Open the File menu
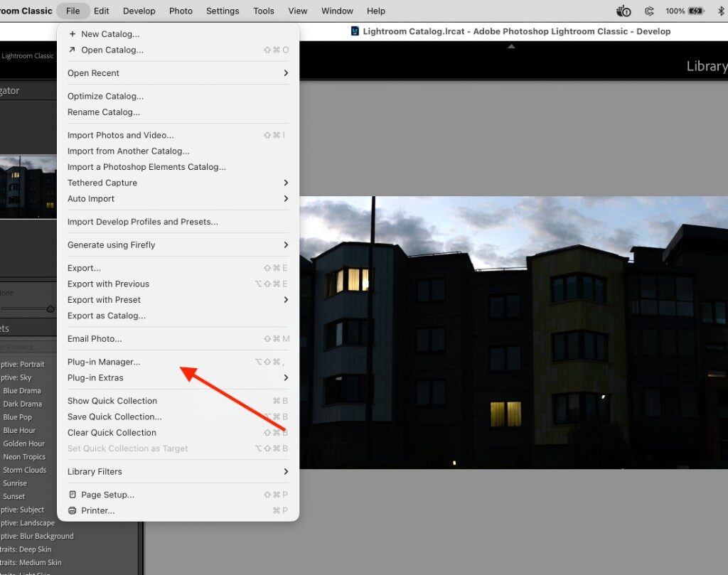Image resolution: width=728 pixels, height=575 pixels. point(73,11)
